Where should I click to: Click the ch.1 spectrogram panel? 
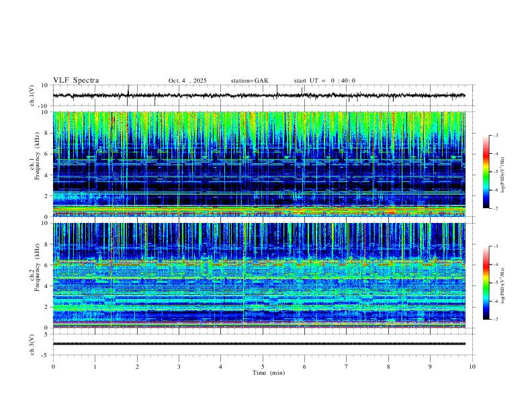point(259,164)
